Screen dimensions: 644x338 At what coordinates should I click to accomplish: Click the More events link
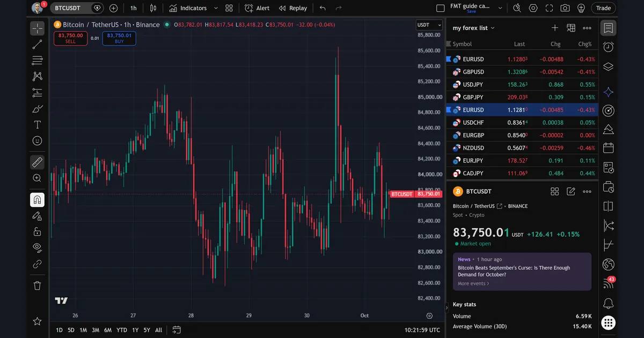pyautogui.click(x=473, y=283)
